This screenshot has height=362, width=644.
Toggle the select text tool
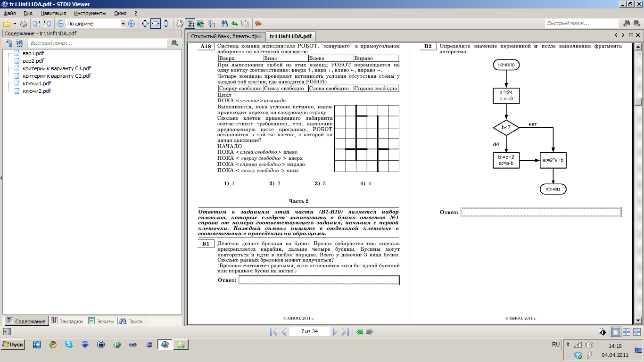(190, 24)
